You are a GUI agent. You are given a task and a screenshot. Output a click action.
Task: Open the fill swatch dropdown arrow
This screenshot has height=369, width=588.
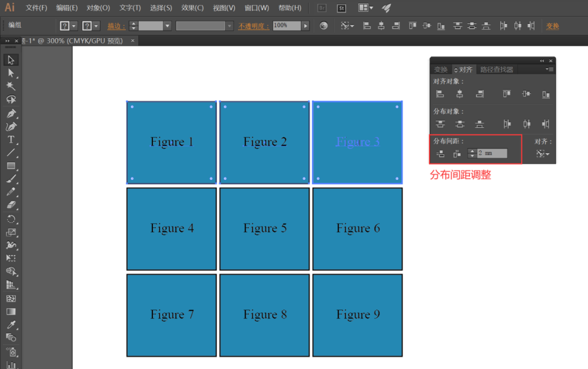[x=74, y=26]
